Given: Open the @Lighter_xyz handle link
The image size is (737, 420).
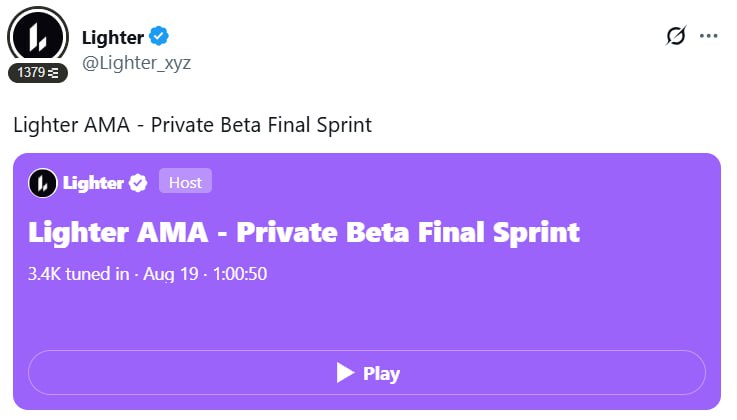Looking at the screenshot, I should (136, 62).
